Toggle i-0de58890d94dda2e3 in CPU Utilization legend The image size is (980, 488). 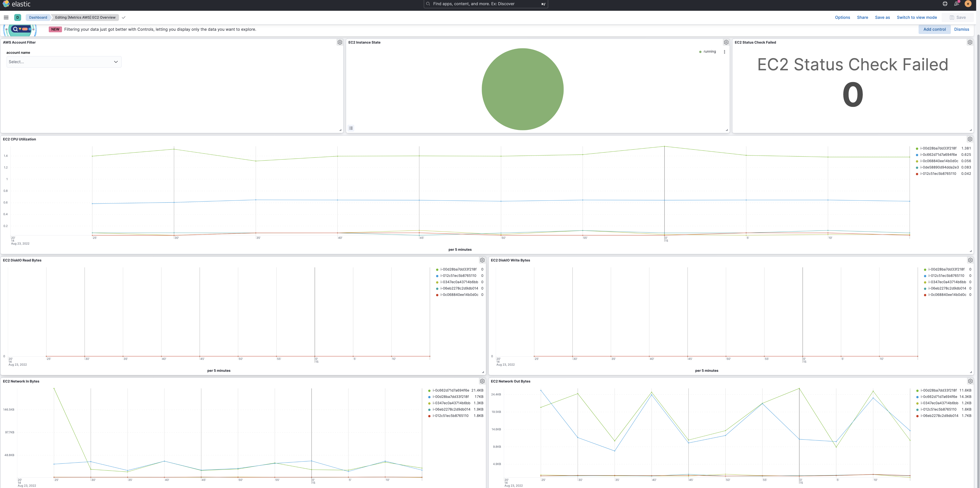[939, 167]
